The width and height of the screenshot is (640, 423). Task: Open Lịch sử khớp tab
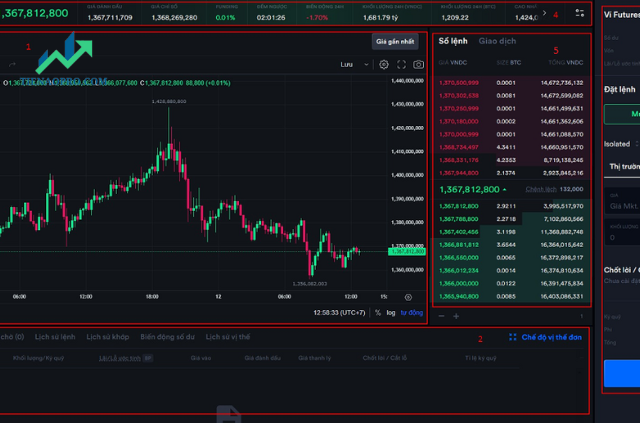tap(107, 337)
